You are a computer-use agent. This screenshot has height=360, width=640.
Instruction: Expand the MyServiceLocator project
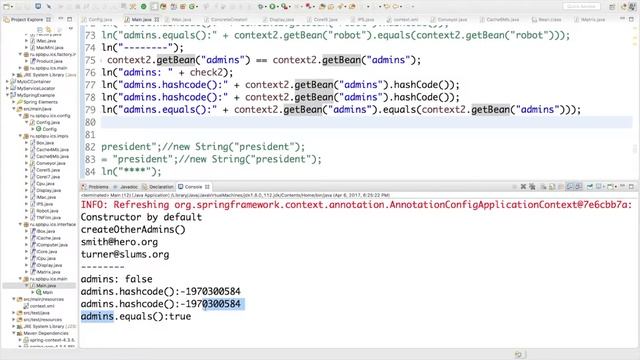pyautogui.click(x=7, y=88)
